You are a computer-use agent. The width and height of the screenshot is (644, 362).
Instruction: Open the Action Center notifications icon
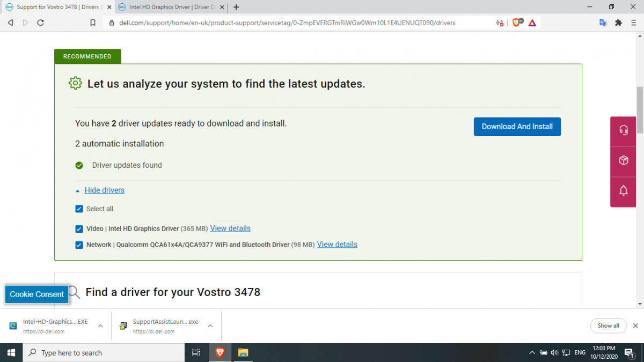coord(629,352)
